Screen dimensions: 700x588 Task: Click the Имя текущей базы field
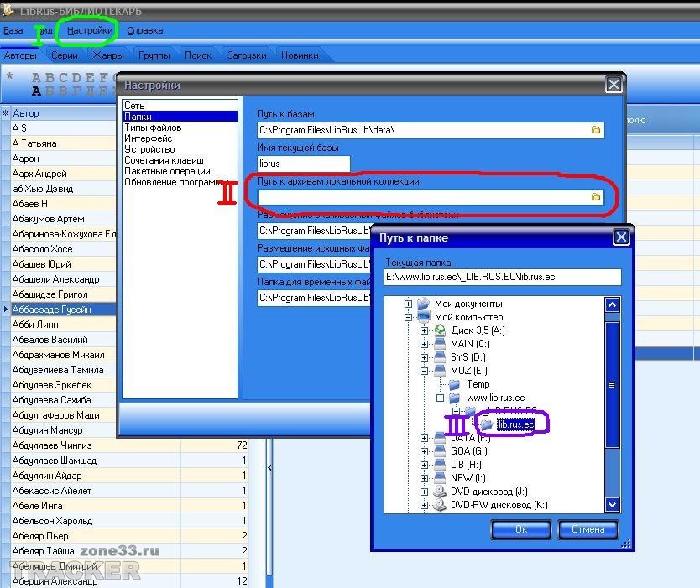tap(304, 164)
